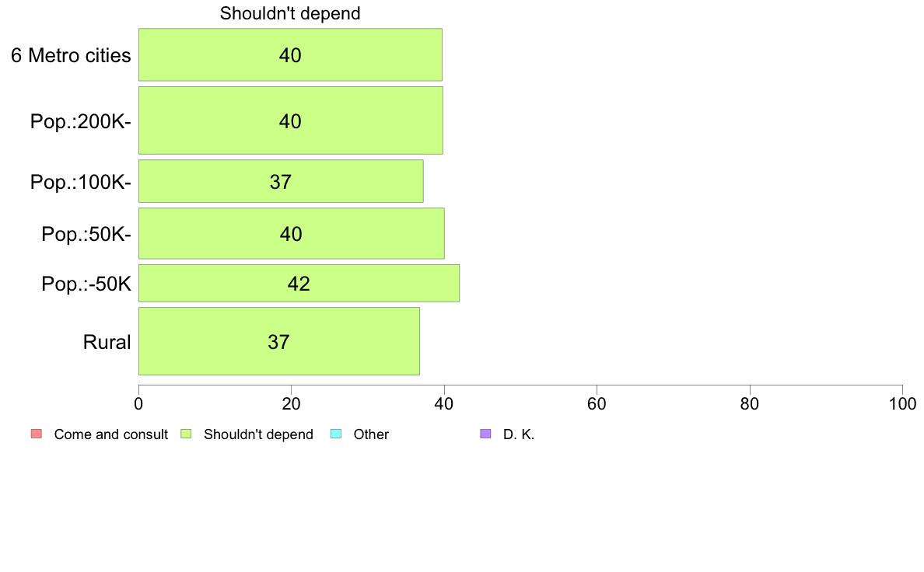Click the 6 Metro cities bar
Screen dimensions: 924x572
click(291, 54)
